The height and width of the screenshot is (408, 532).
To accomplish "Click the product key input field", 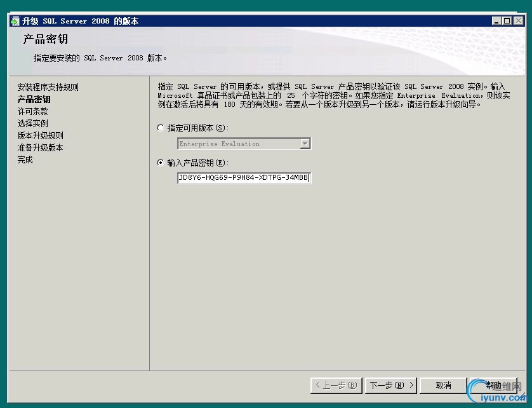I will [244, 178].
